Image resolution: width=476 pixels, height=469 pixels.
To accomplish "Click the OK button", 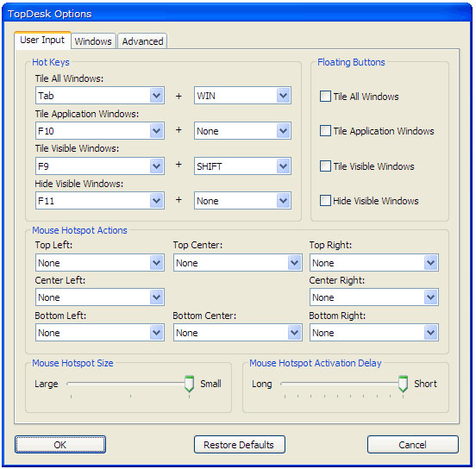I will pyautogui.click(x=60, y=445).
